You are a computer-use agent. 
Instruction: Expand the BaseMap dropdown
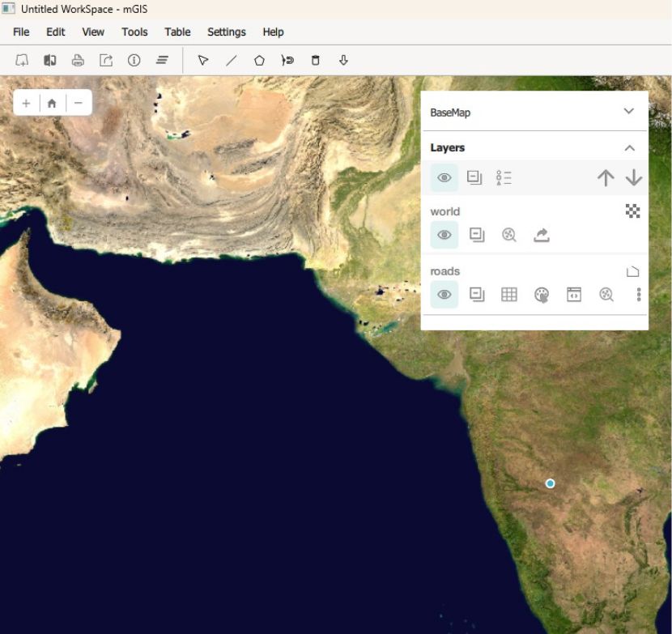pos(628,112)
